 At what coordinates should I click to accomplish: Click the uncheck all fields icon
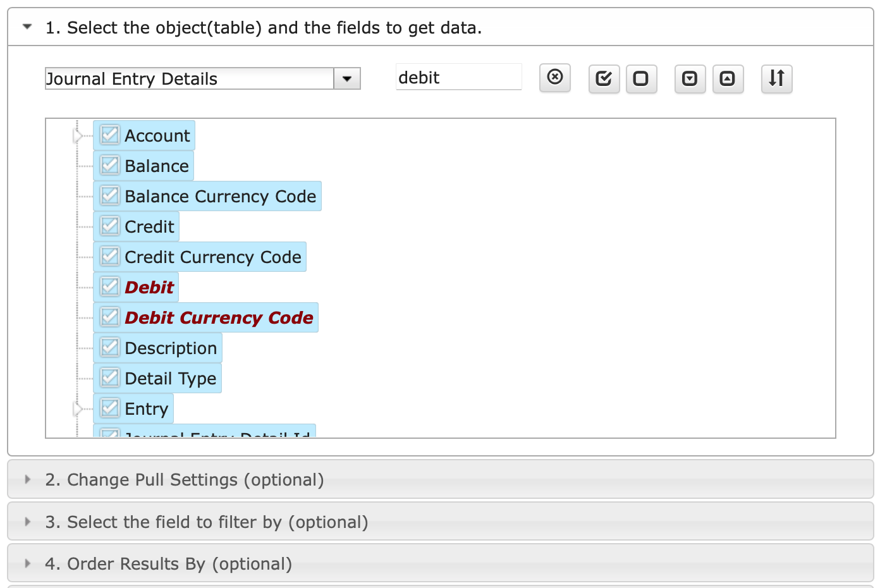click(641, 78)
